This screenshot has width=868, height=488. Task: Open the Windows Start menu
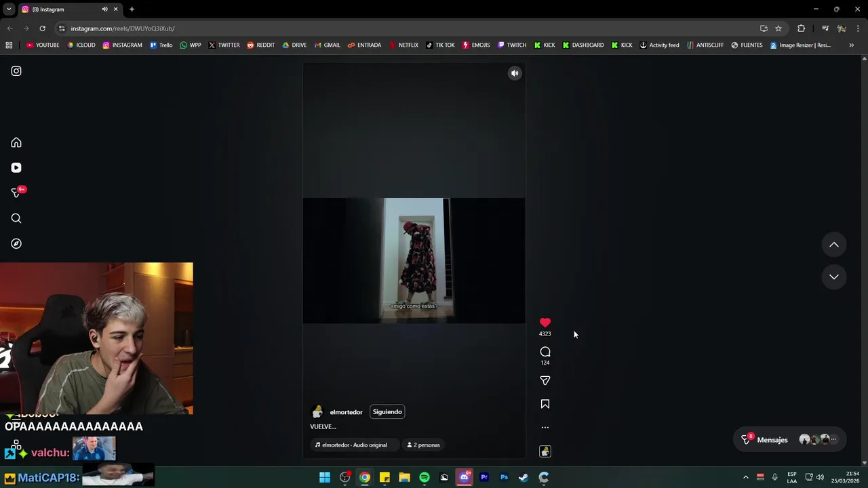325,478
